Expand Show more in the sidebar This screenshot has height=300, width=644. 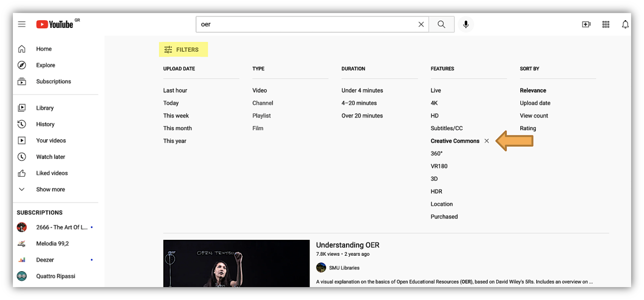pos(50,189)
